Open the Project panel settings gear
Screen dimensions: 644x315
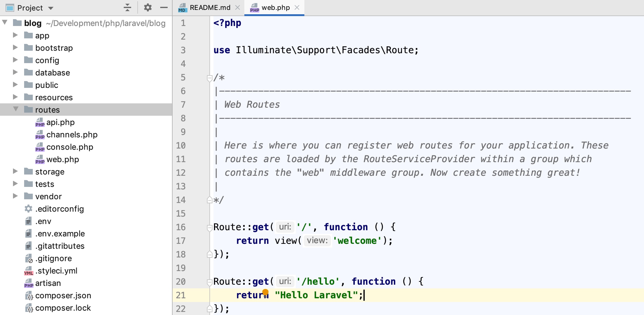pyautogui.click(x=148, y=7)
